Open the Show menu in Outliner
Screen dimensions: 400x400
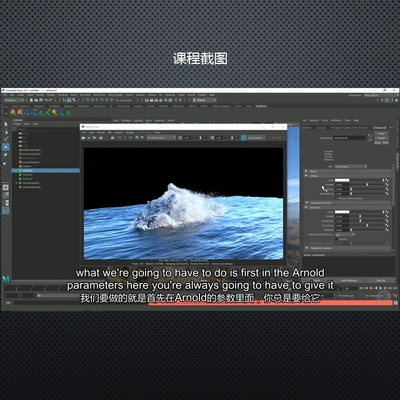coord(27,124)
